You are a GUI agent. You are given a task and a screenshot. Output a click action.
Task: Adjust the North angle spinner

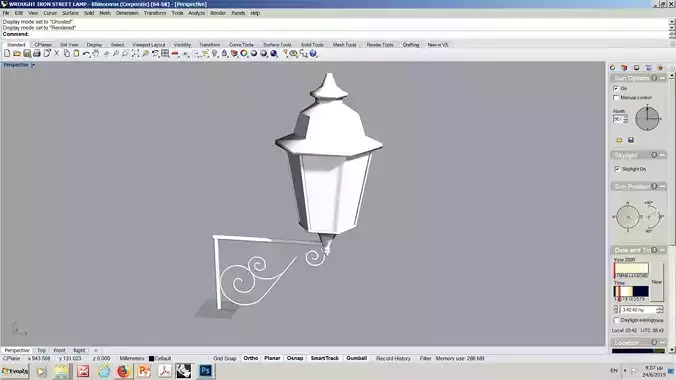coord(626,119)
